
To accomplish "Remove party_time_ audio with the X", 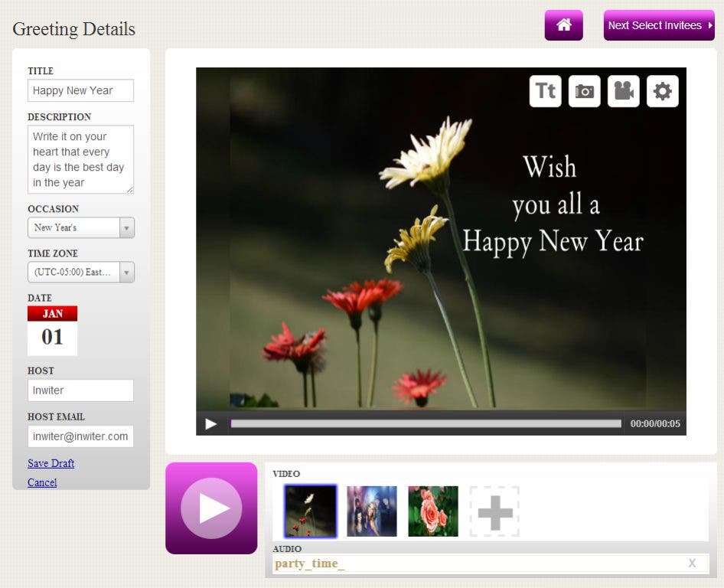I will tap(692, 563).
